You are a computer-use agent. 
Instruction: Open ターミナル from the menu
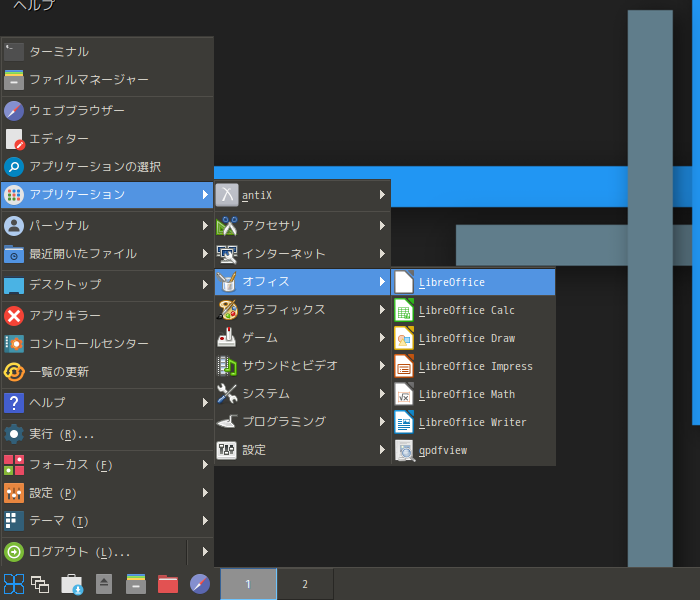107,52
